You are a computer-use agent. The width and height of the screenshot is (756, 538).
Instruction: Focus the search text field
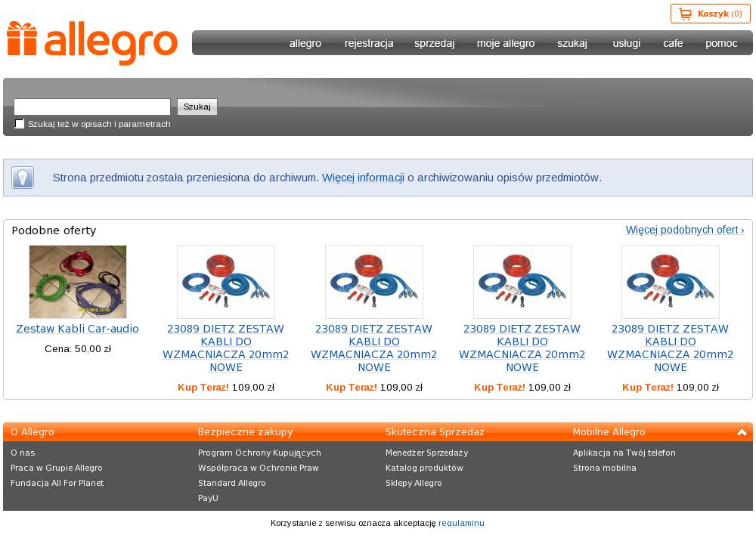click(x=92, y=107)
